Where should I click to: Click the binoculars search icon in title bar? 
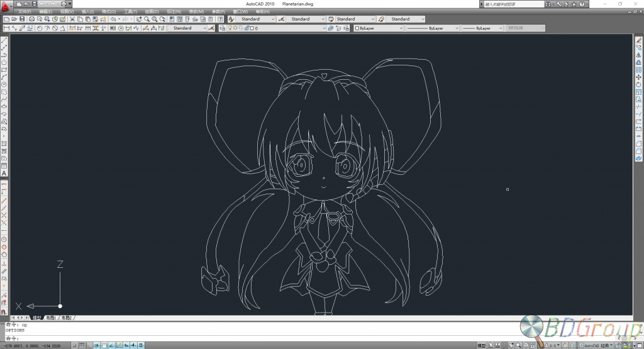pyautogui.click(x=548, y=4)
